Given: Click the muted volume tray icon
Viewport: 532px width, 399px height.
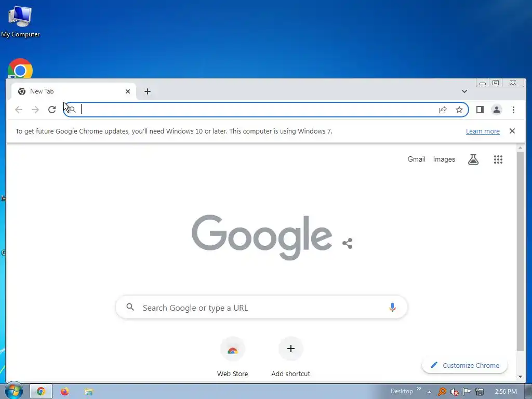Looking at the screenshot, I should 454,392.
